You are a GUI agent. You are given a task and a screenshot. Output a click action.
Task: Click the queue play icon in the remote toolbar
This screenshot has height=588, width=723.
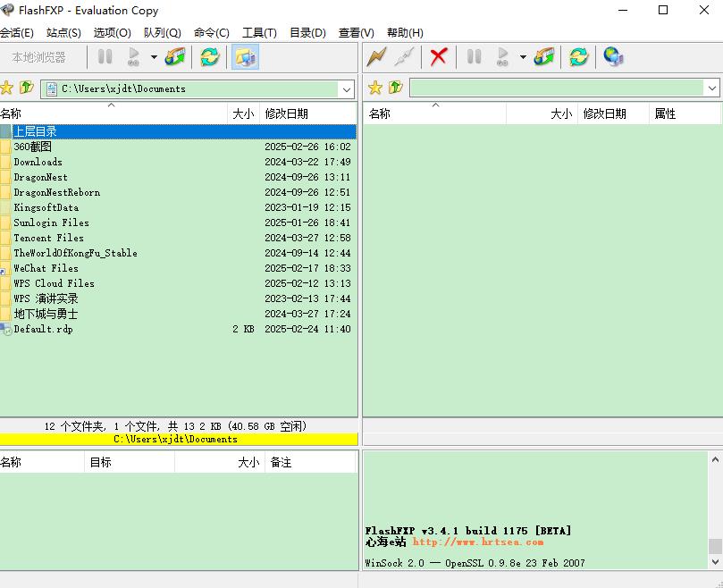[502, 56]
